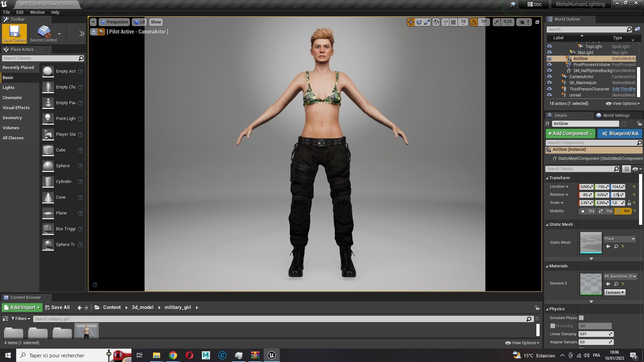
Task: Browse to static mesh magnifier icon
Action: click(x=616, y=247)
